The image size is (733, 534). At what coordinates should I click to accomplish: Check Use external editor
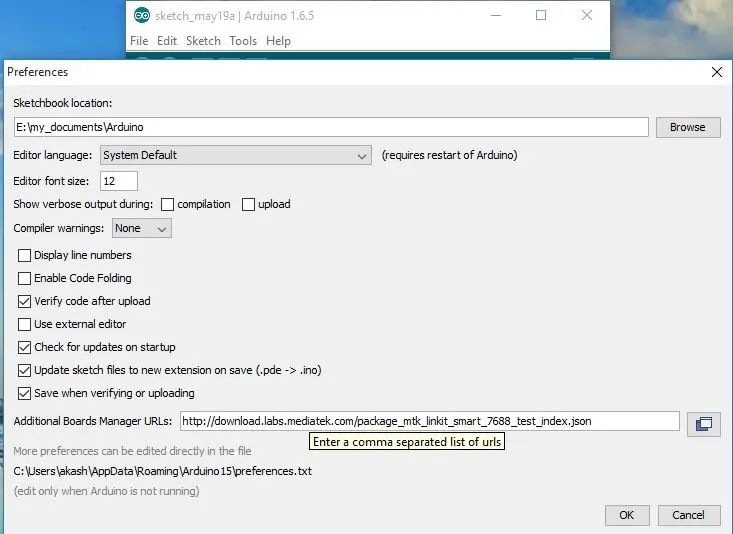[x=24, y=324]
